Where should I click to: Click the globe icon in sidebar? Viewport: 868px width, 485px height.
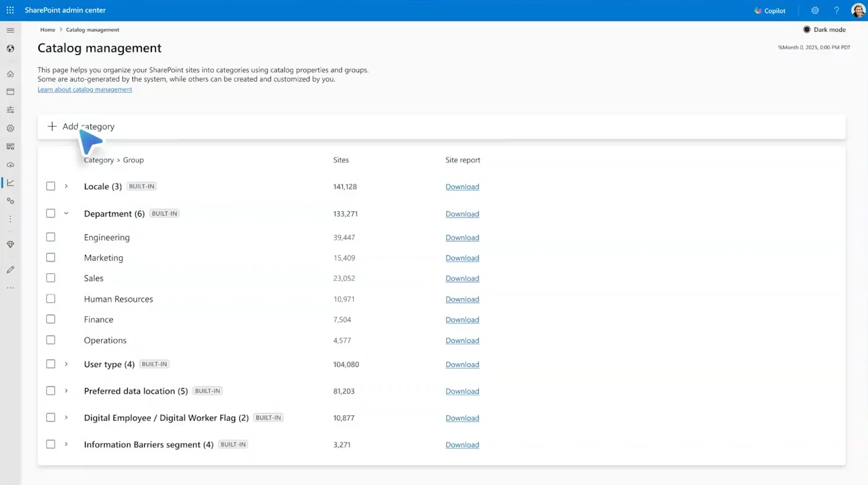coord(10,48)
